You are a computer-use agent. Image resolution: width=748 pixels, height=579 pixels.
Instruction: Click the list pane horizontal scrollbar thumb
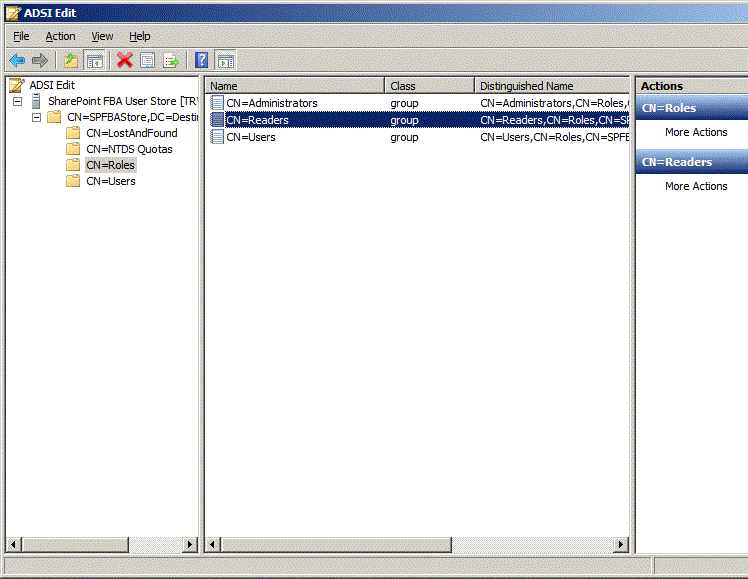click(x=336, y=544)
